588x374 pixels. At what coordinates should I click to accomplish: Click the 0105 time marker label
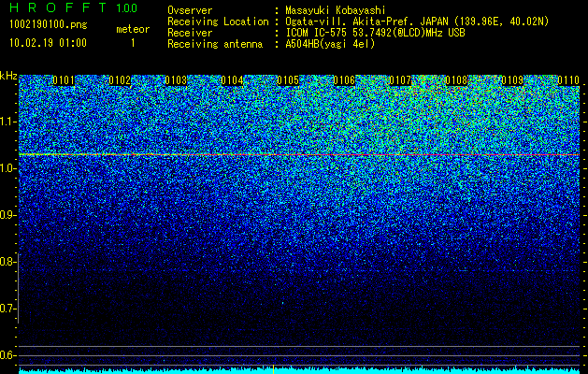[288, 80]
